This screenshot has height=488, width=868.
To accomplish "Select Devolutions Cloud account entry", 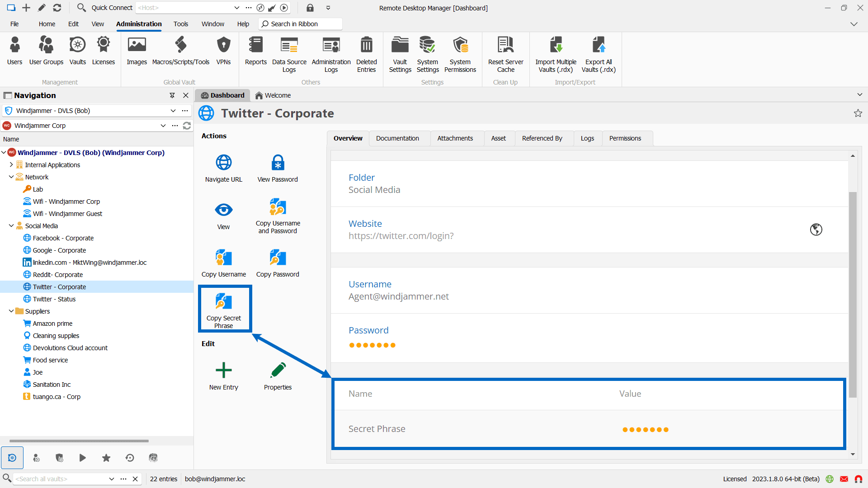I will click(x=70, y=348).
